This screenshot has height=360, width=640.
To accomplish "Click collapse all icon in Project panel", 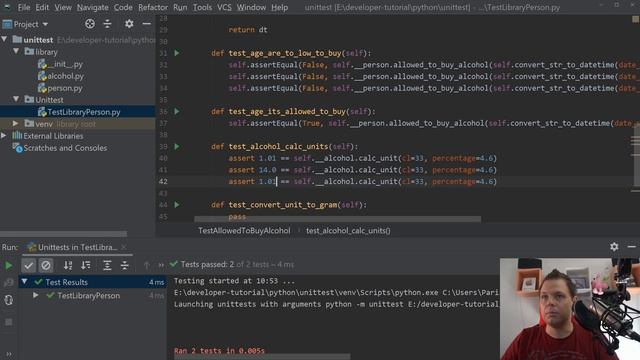I will [107, 24].
